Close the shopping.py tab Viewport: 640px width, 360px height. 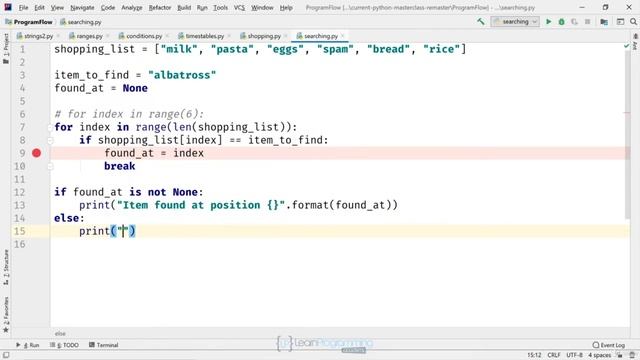click(x=286, y=36)
